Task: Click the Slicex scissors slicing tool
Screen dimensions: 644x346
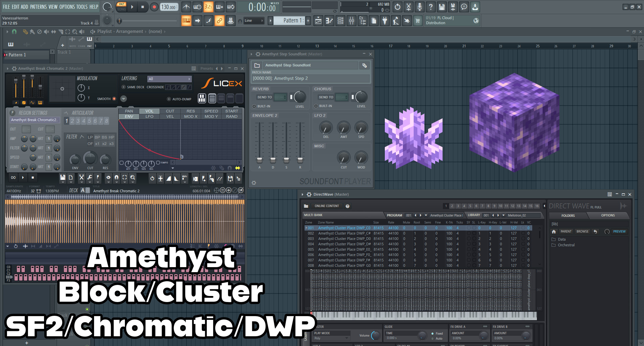Action: click(x=82, y=178)
